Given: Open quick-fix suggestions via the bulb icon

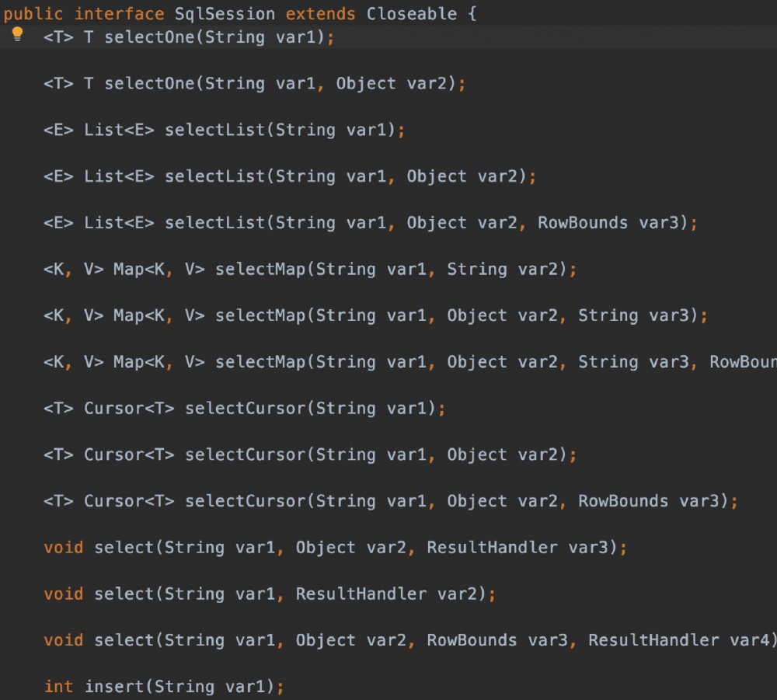Looking at the screenshot, I should click(x=16, y=32).
